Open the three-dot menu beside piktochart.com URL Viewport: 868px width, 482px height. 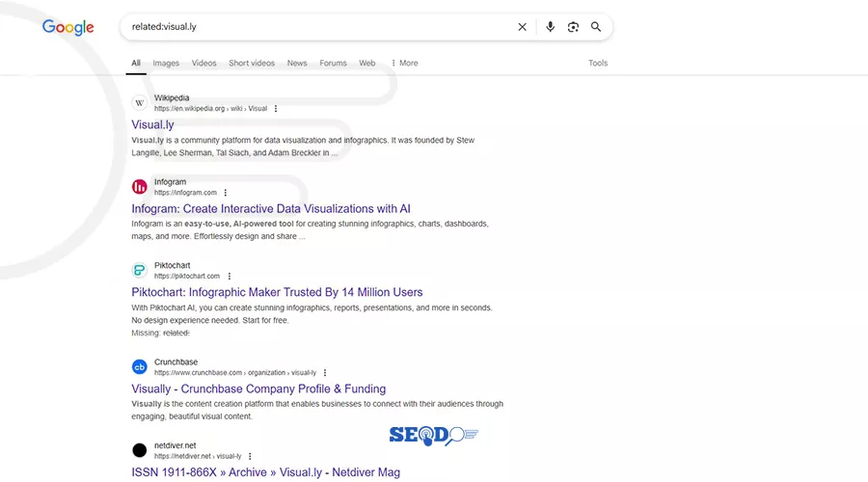pyautogui.click(x=230, y=276)
